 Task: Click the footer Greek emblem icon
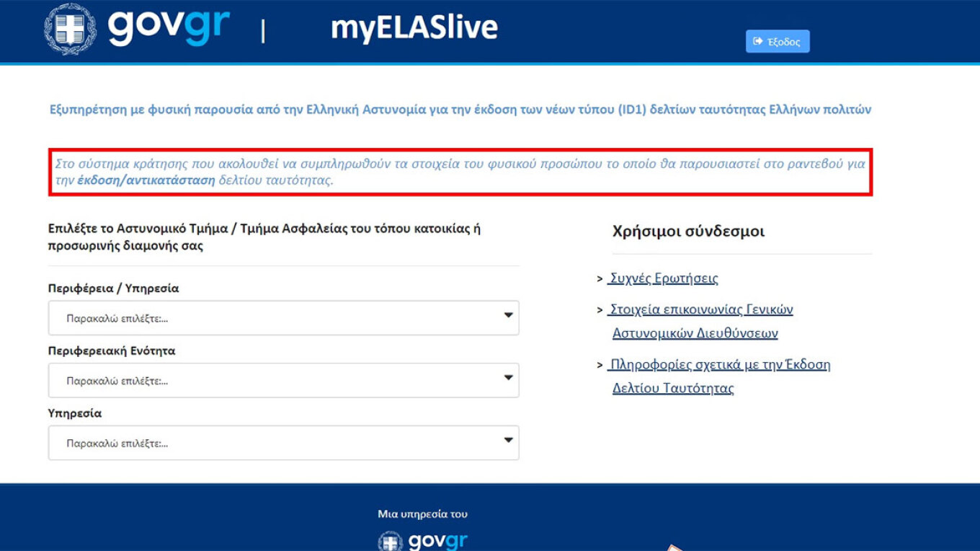[391, 542]
